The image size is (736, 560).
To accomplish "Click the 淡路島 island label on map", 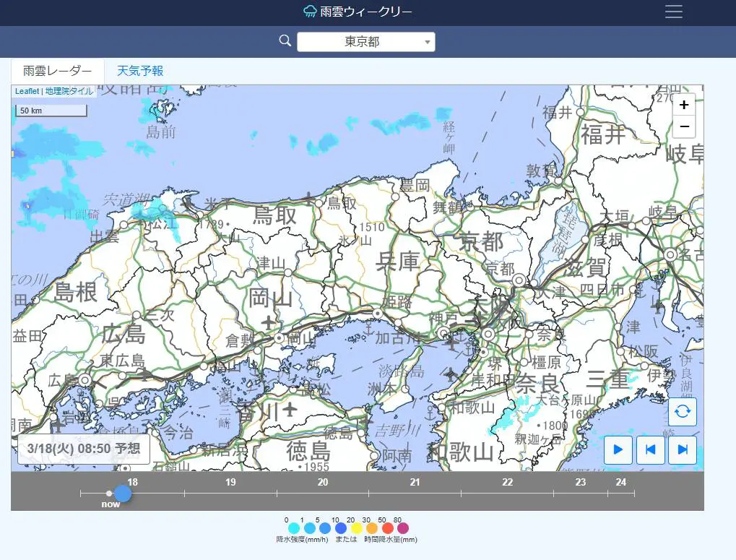I will click(x=402, y=371).
